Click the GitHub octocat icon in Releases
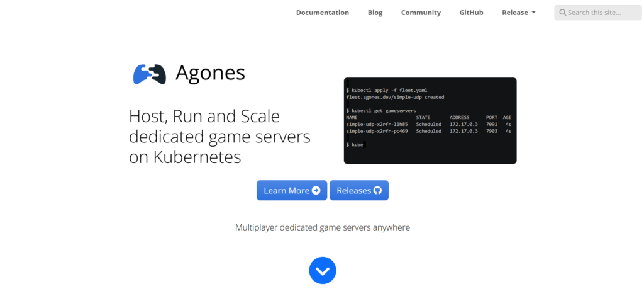The height and width of the screenshot is (296, 644). point(377,191)
